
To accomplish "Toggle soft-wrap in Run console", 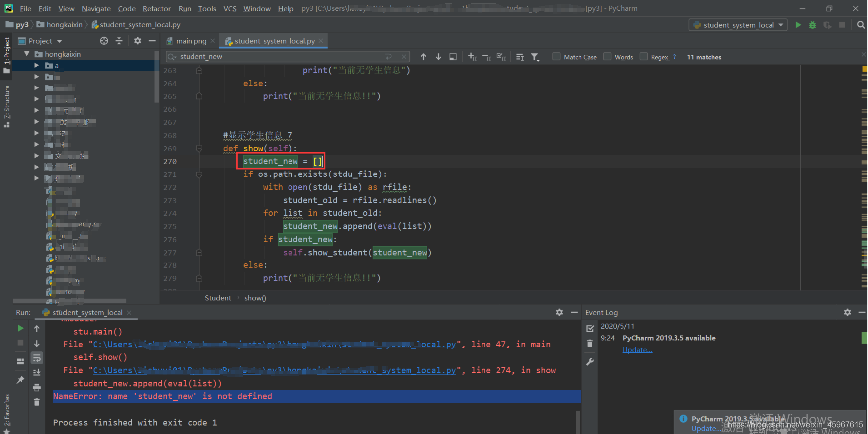I will (37, 358).
